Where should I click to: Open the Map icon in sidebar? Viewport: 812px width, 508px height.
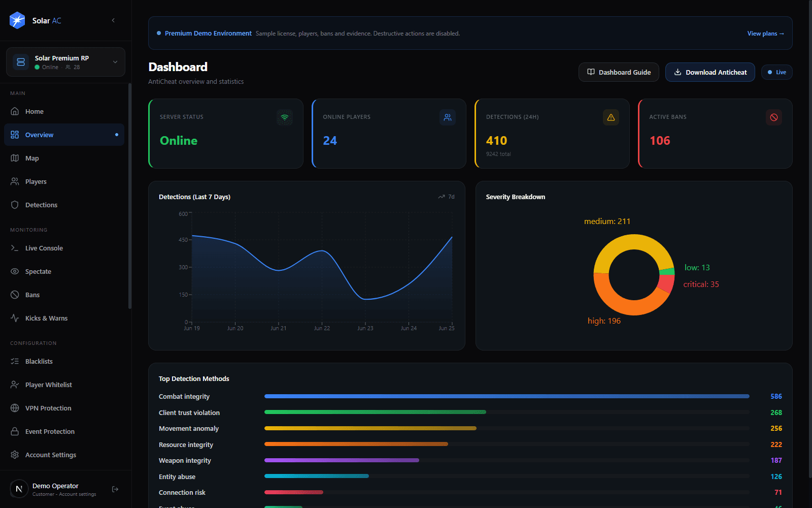point(15,158)
